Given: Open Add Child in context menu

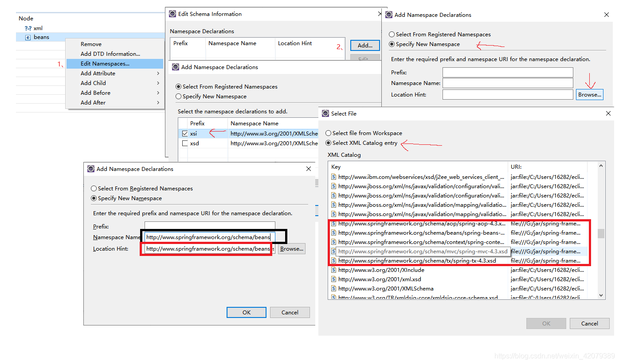Looking at the screenshot, I should click(115, 83).
